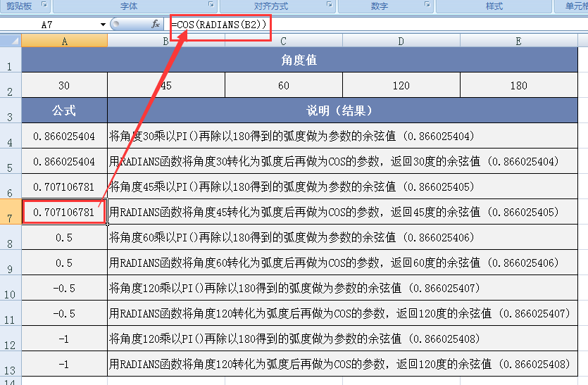Select row 4 header
Viewport: 588px width, 385px height.
click(11, 136)
